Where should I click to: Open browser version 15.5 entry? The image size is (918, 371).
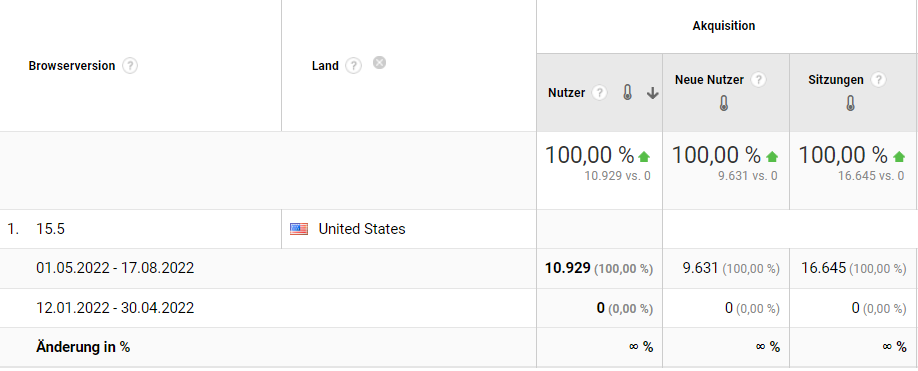click(50, 229)
